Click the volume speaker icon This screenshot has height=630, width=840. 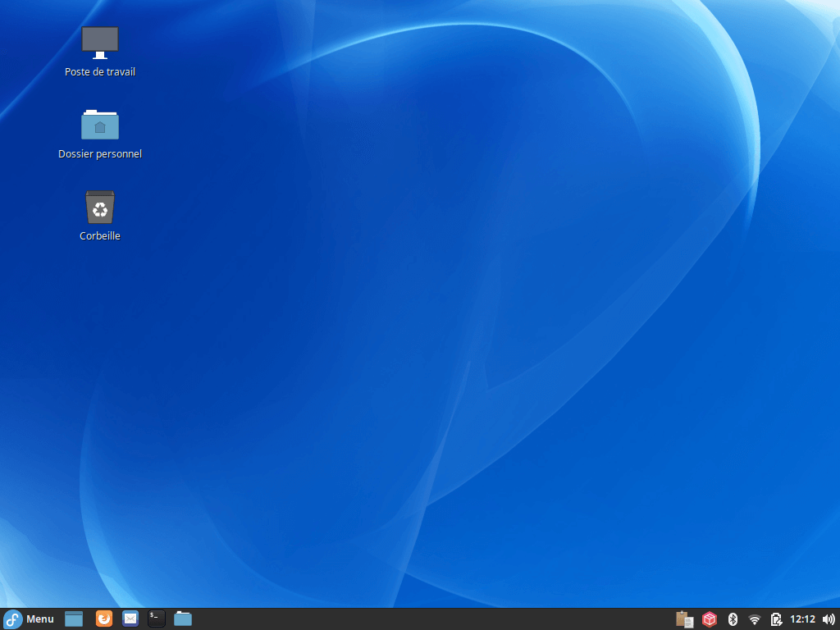829,619
